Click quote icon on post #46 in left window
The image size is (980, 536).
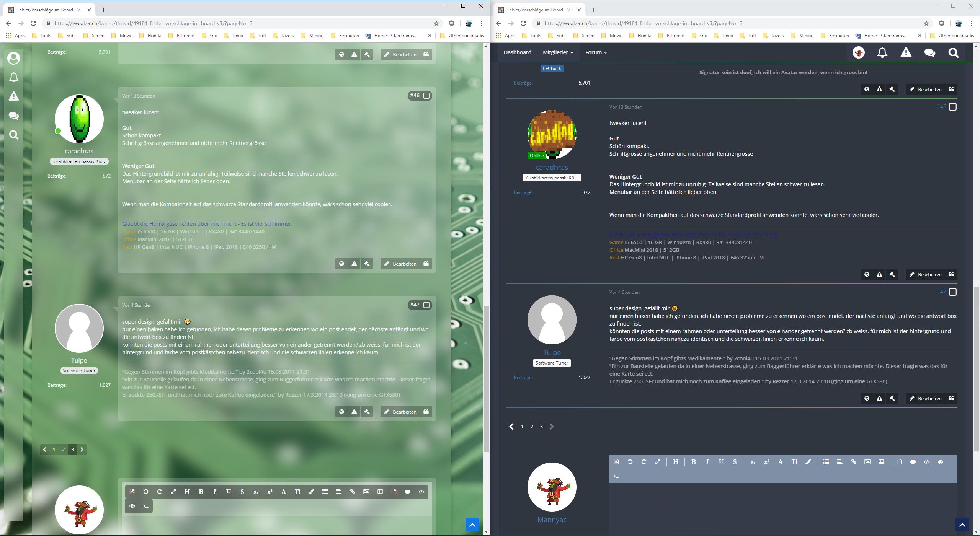coord(426,264)
